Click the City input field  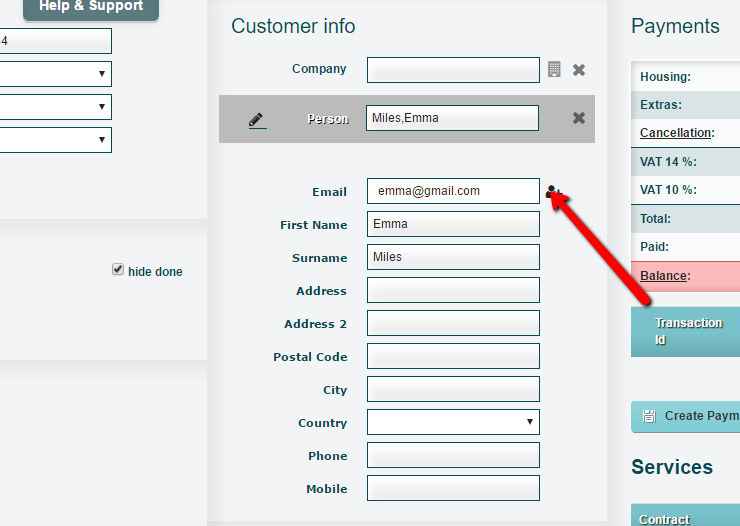click(453, 389)
